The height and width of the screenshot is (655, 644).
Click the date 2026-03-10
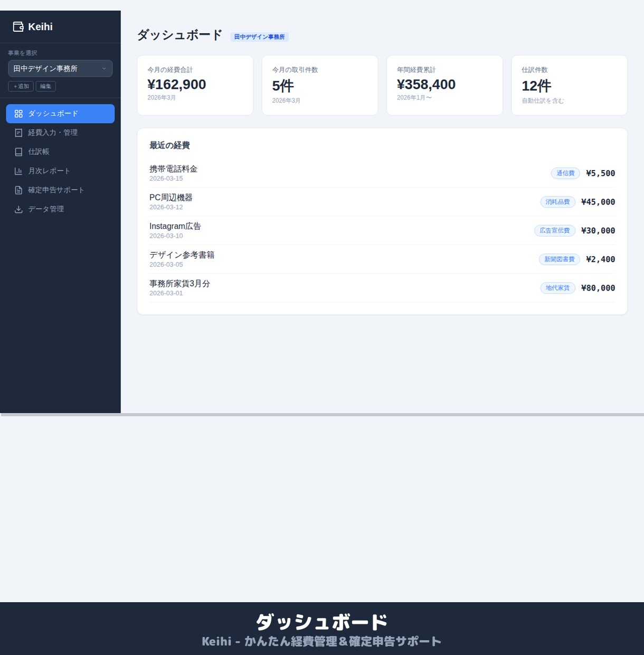pos(166,236)
